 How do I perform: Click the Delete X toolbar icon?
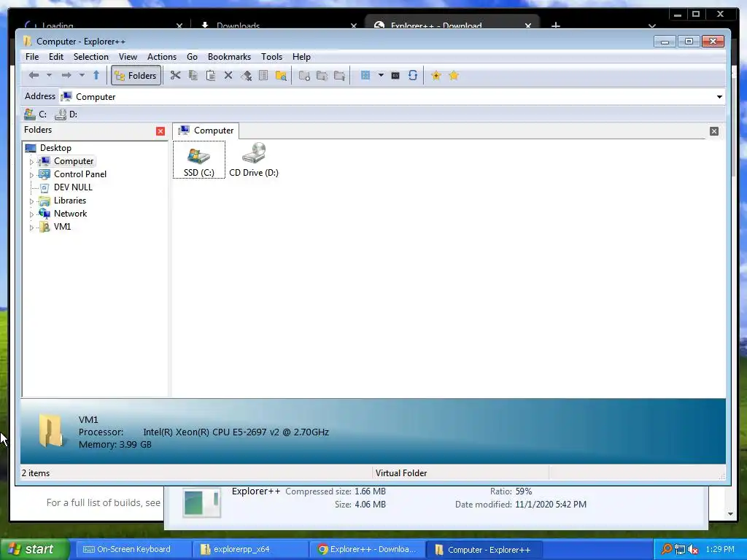pos(228,75)
